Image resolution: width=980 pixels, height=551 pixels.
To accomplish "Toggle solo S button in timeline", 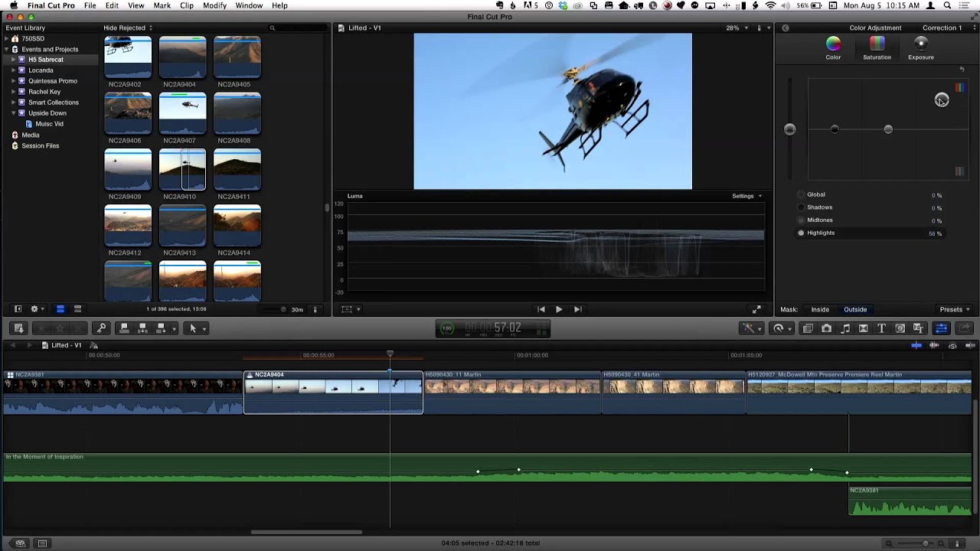I will [x=952, y=345].
